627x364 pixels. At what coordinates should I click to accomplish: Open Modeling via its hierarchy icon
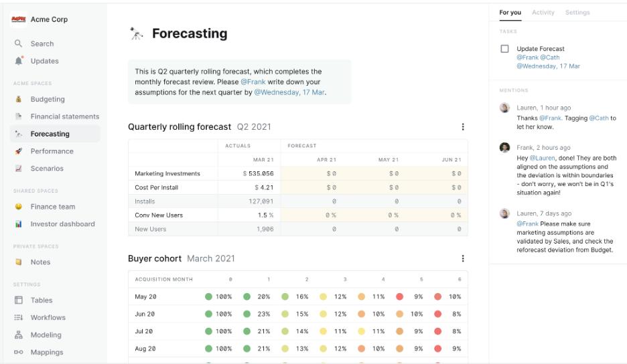point(18,335)
